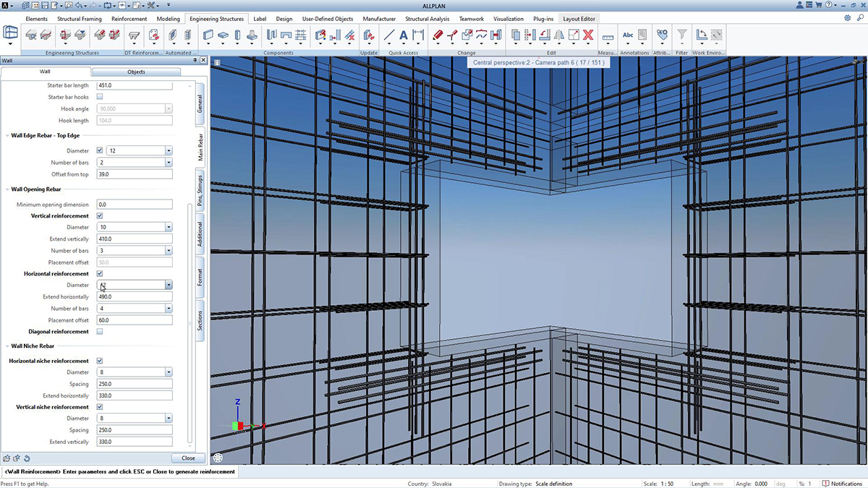Uncheck the Horizontal reinforcement checkbox
868x488 pixels.
(99, 273)
